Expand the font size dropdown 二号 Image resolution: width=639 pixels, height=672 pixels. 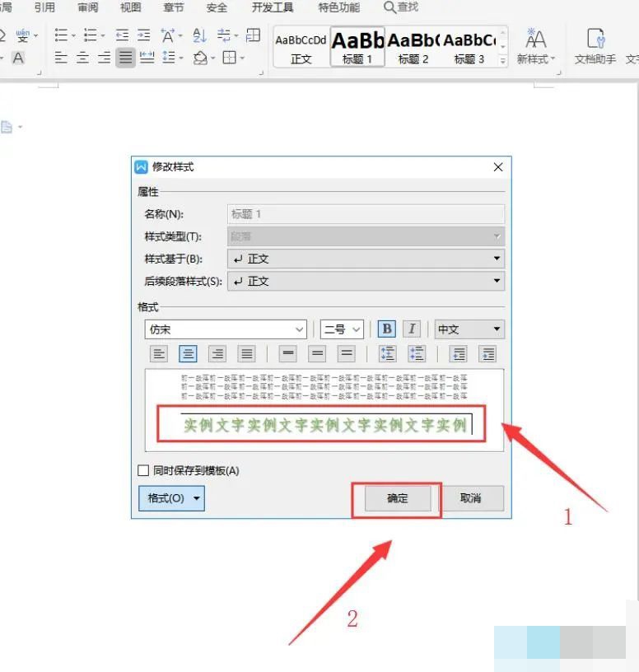(x=342, y=329)
